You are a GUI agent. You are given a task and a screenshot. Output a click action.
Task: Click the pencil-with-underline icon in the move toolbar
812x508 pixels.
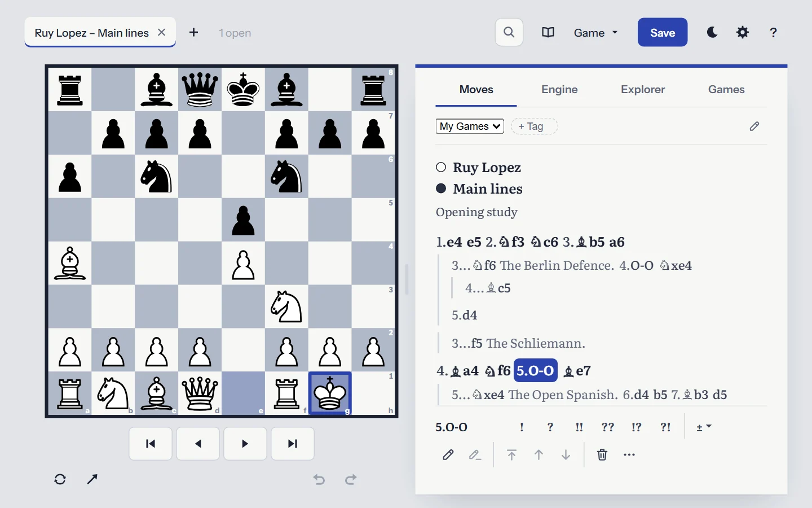click(x=475, y=455)
